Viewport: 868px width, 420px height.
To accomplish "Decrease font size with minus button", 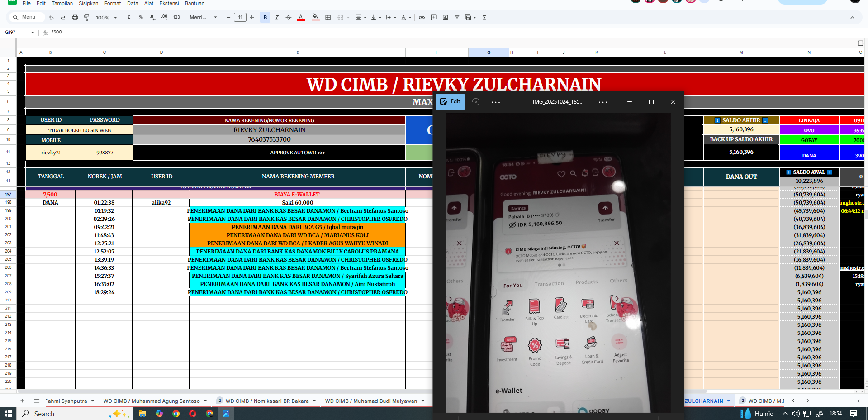I will [228, 17].
